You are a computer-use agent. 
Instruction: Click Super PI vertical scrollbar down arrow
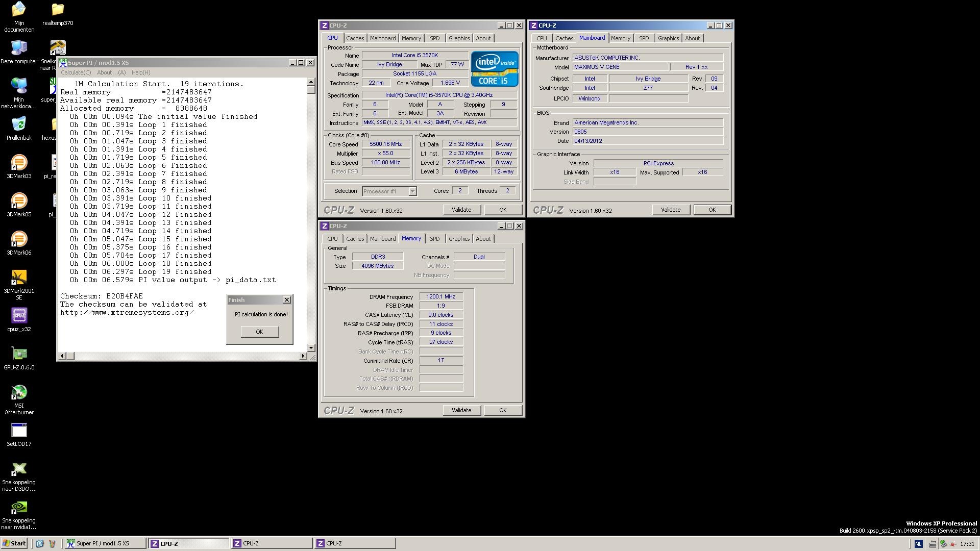[x=311, y=347]
